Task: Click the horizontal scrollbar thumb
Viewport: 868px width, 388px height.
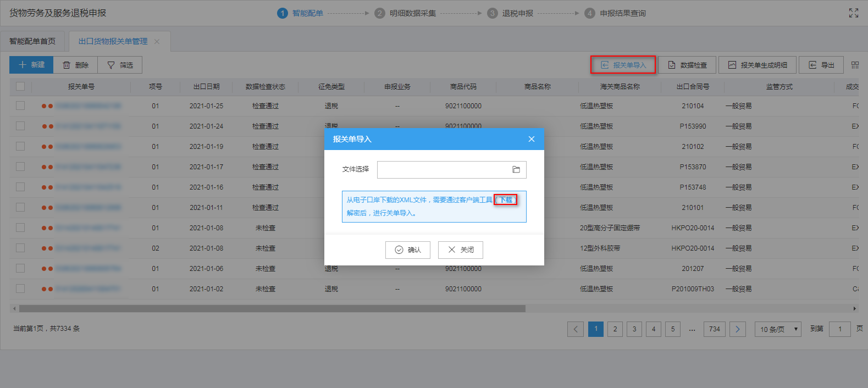Action: pyautogui.click(x=272, y=309)
